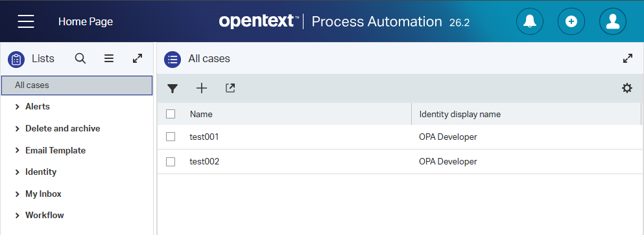Maximize the All cases panel
This screenshot has height=235, width=644.
point(628,59)
